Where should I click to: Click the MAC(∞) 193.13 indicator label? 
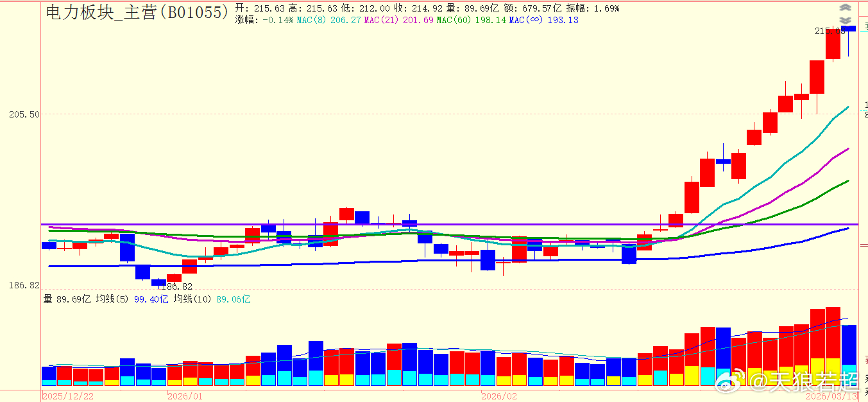coord(544,20)
